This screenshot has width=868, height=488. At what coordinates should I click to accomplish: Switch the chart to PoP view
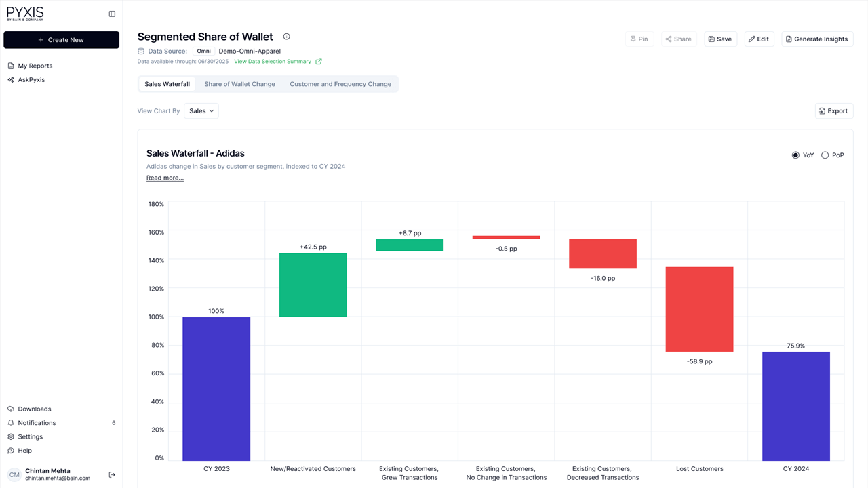[825, 155]
